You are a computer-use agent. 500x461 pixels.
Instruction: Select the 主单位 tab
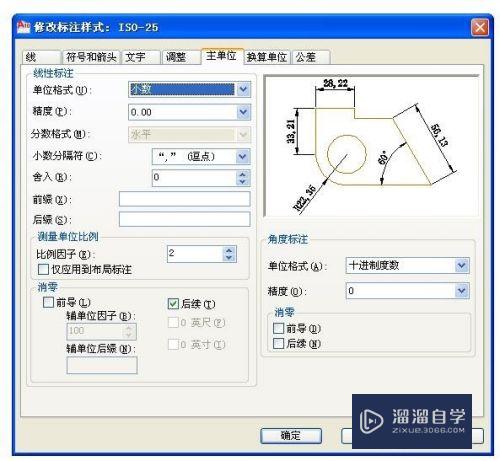pyautogui.click(x=222, y=56)
